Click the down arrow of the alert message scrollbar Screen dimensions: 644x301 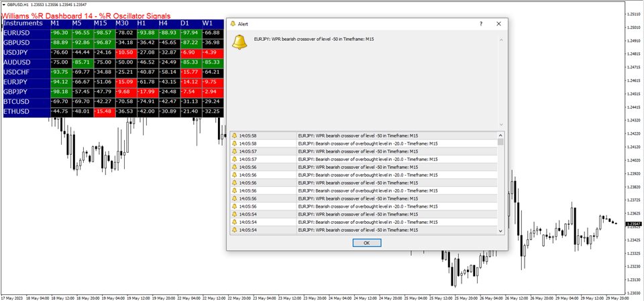500,125
